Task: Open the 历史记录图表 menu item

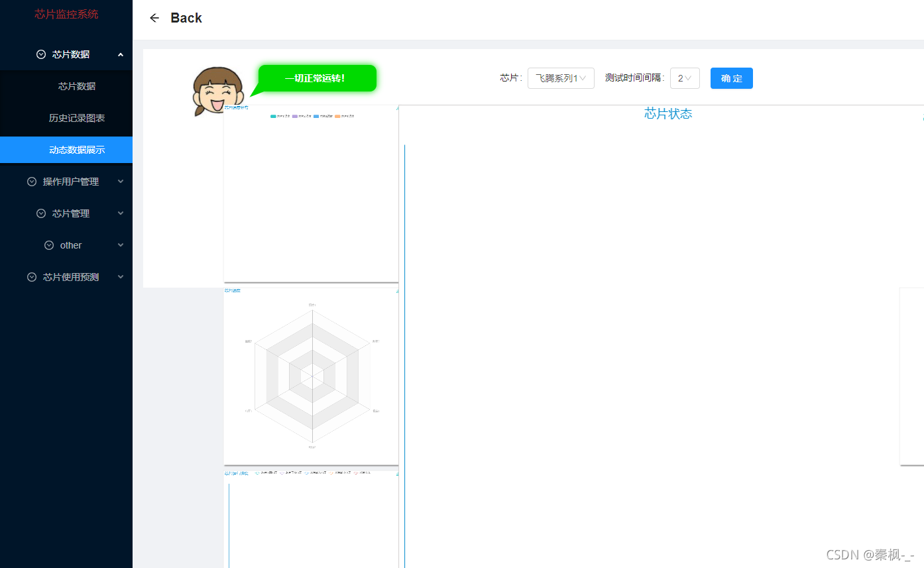Action: [77, 118]
